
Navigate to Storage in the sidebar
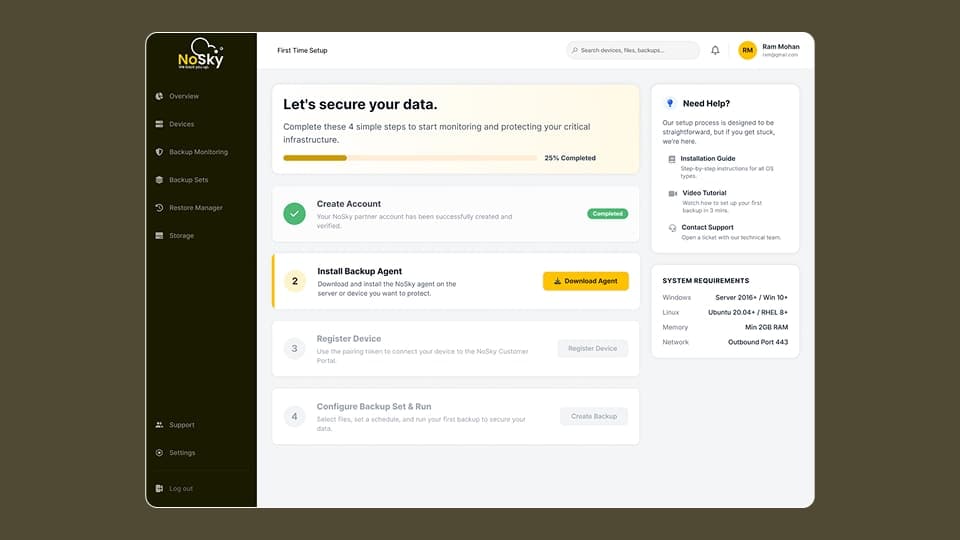(181, 236)
